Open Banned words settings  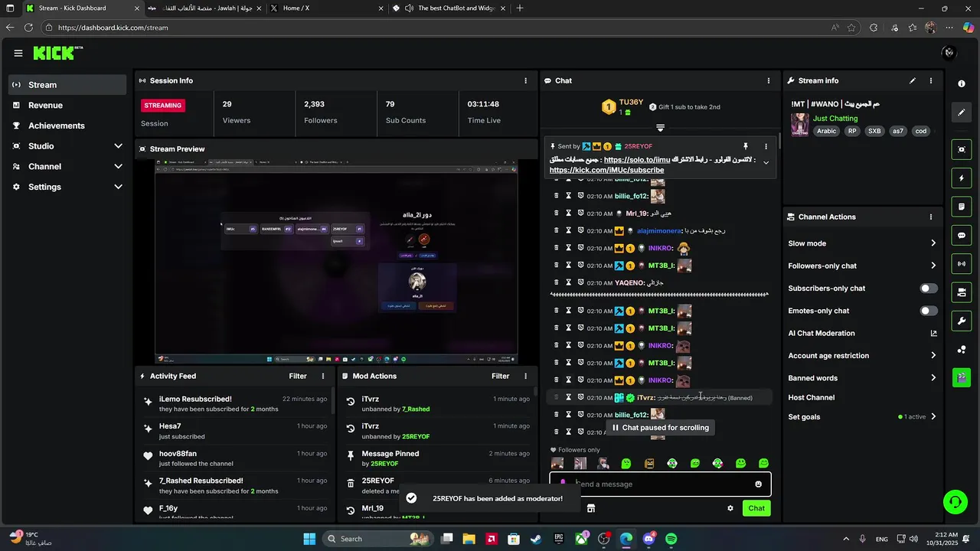click(862, 378)
